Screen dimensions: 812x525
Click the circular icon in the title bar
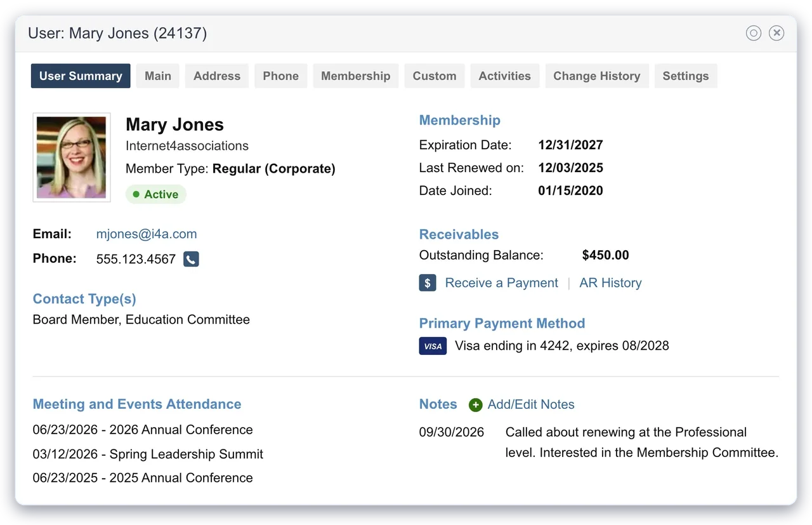coord(754,33)
